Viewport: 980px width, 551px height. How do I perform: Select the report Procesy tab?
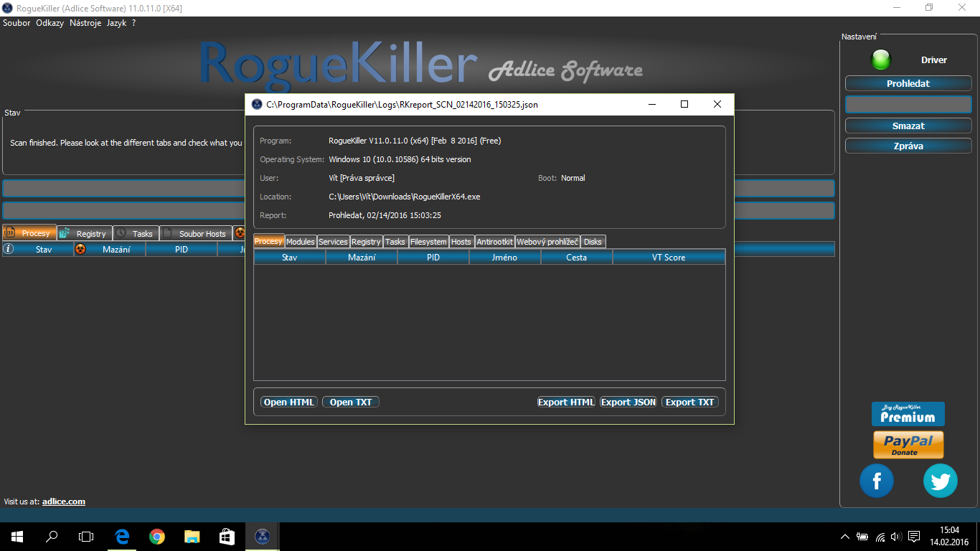(269, 241)
